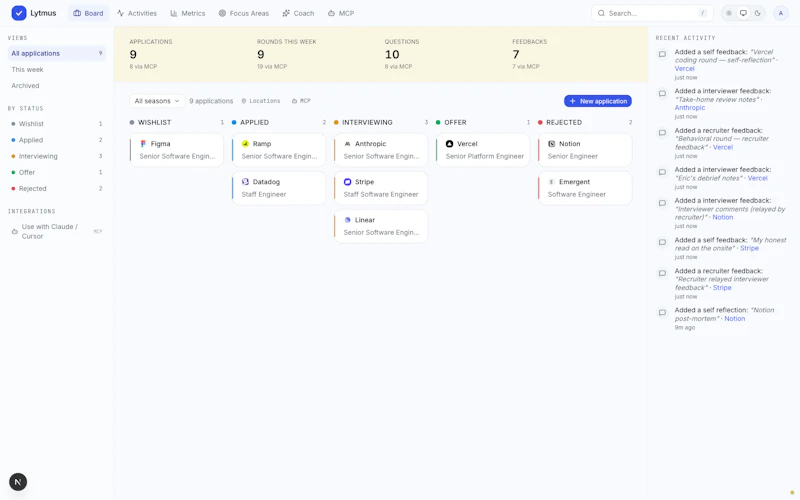Open the MCP tab
800x500 pixels.
[341, 13]
